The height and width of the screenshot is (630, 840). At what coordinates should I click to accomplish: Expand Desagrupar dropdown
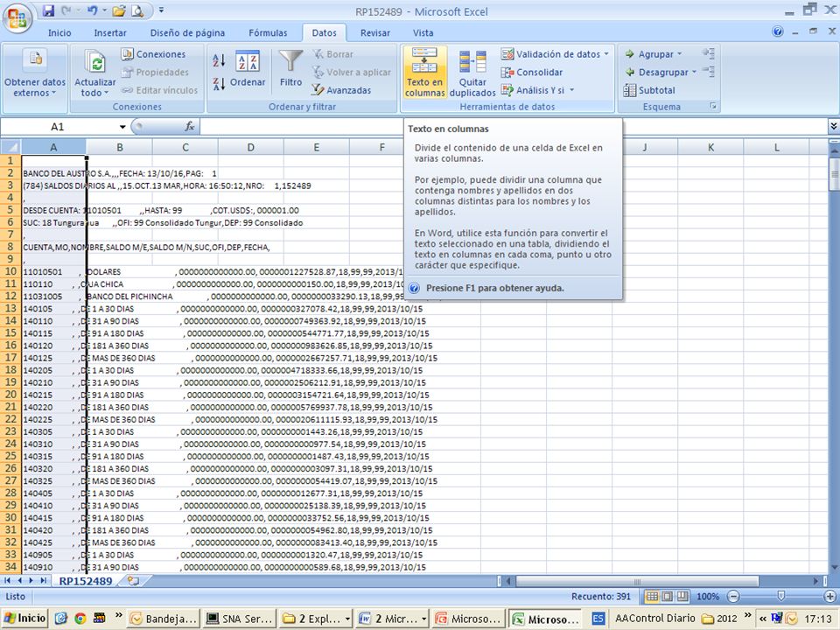(694, 72)
